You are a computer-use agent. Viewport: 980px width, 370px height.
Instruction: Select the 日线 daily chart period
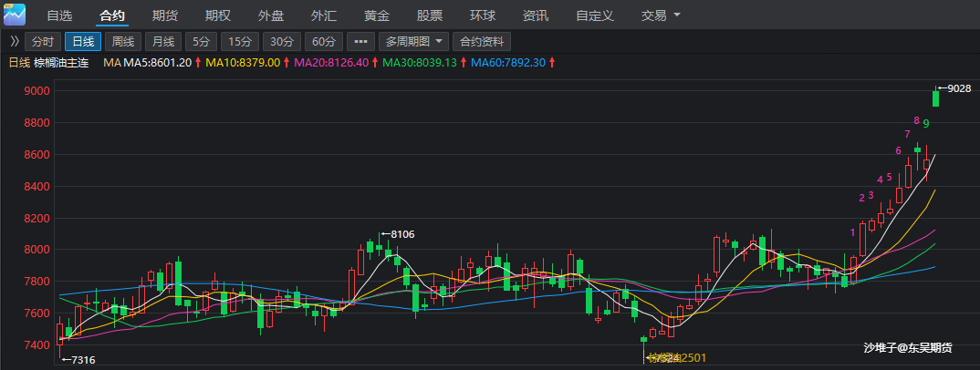click(x=83, y=42)
